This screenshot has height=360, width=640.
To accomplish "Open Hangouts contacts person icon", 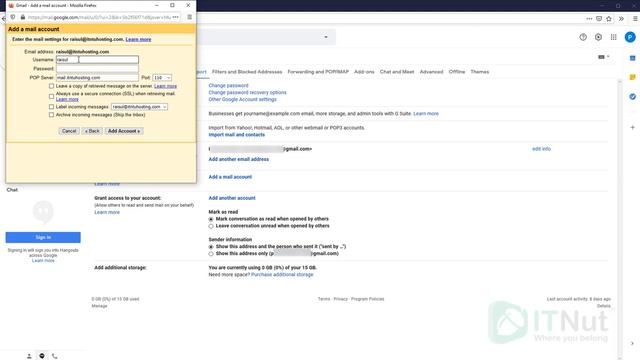I will pyautogui.click(x=29, y=356).
